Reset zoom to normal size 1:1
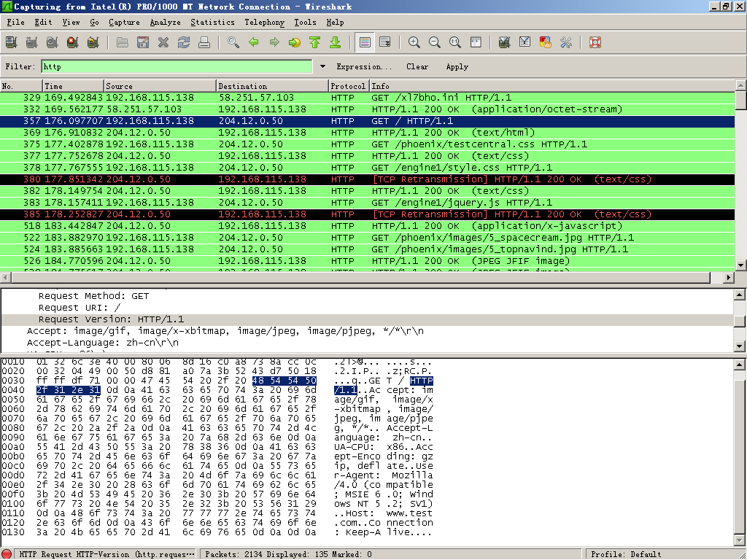This screenshot has height=560, width=747. tap(455, 42)
